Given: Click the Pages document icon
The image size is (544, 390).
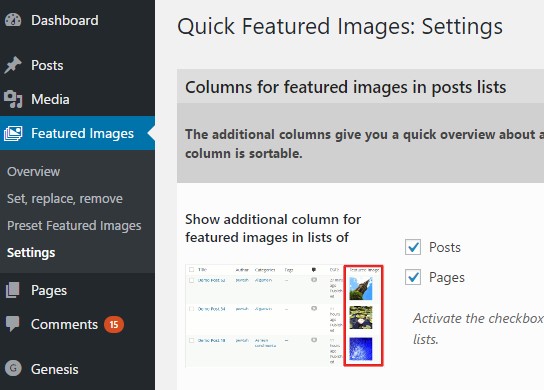Looking at the screenshot, I should [x=13, y=290].
